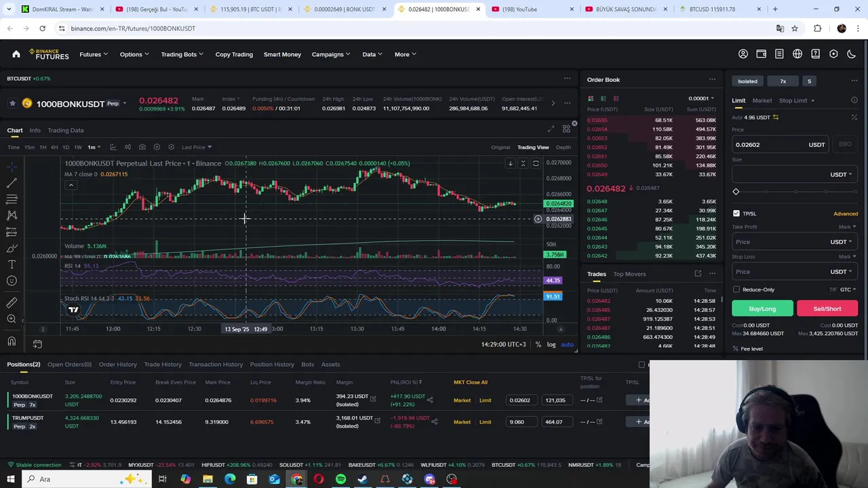The height and width of the screenshot is (488, 868).
Task: Open the user account profile icon
Action: coord(743,54)
